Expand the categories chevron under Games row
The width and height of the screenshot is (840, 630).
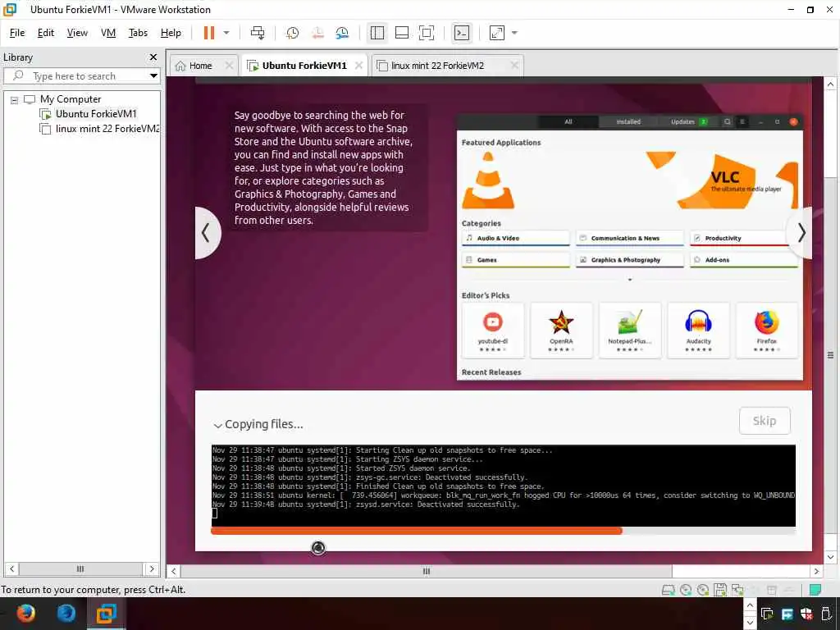click(x=630, y=280)
